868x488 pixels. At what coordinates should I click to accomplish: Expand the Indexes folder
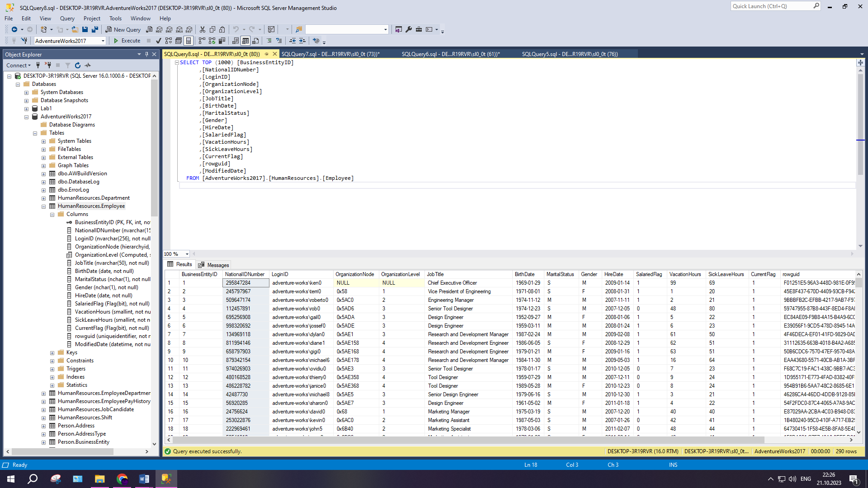click(52, 377)
